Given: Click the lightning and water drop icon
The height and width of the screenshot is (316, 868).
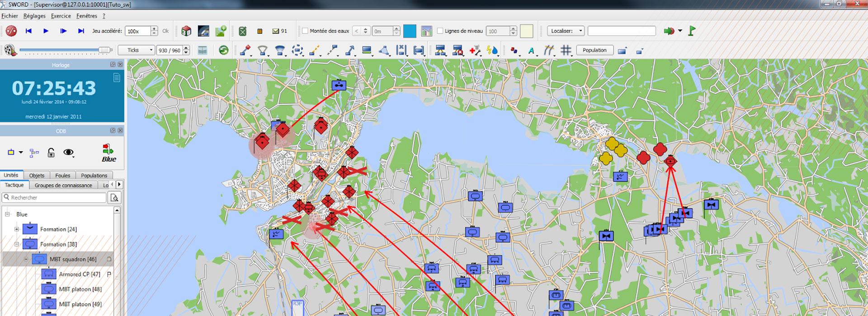Looking at the screenshot, I should pyautogui.click(x=492, y=51).
